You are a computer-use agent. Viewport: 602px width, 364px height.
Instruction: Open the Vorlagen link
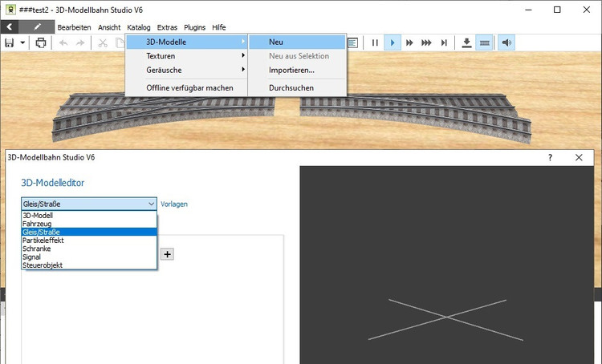point(174,204)
